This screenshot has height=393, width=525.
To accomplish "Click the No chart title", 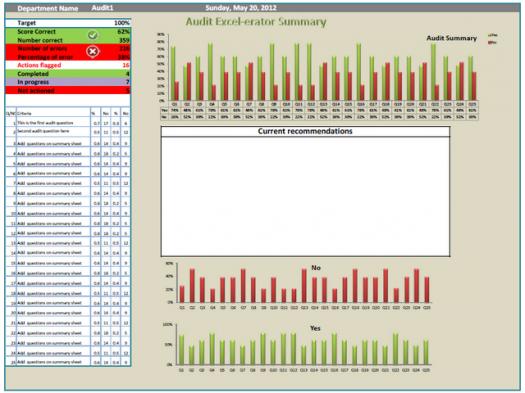I will click(316, 268).
